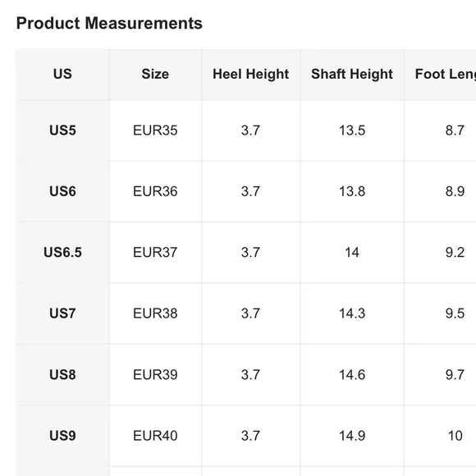Viewport: 476px width, 476px height.
Task: Select the US6 row label
Action: (62, 191)
